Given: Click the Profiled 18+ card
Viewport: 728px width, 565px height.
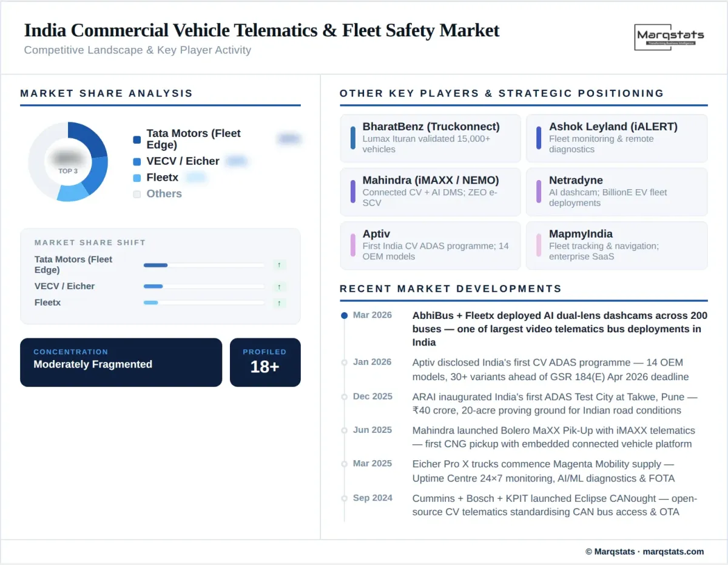Looking at the screenshot, I should [x=265, y=362].
